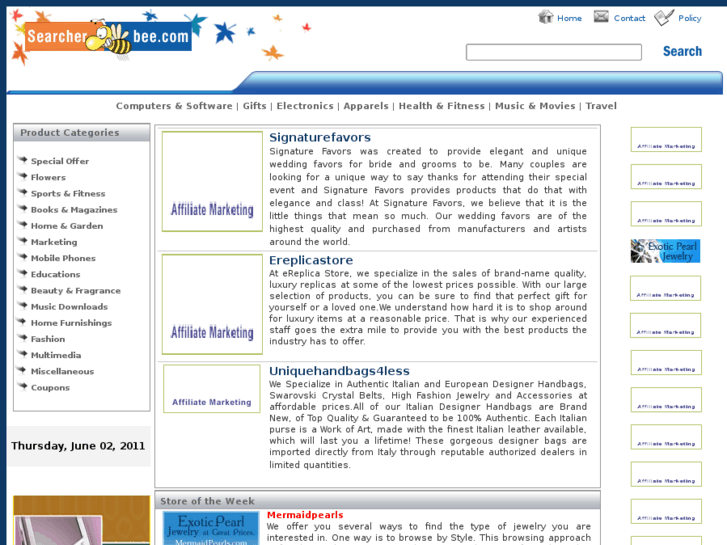This screenshot has height=545, width=727.
Task: Click Uniquehandbags4less Affiliate Marketing thumbnail
Action: pos(212,389)
